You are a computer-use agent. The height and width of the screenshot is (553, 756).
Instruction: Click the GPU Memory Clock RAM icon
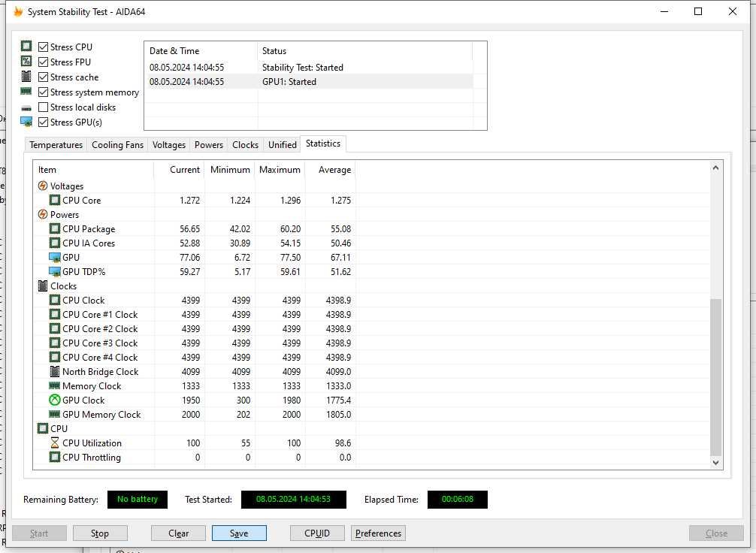tap(55, 414)
